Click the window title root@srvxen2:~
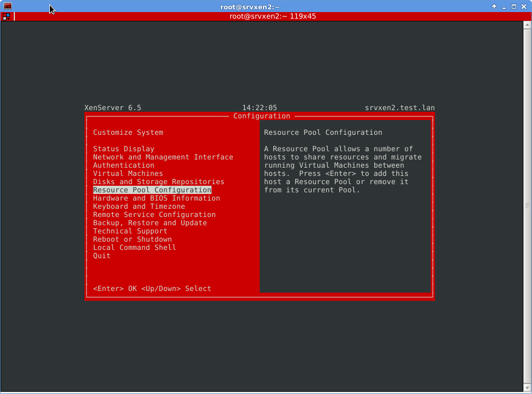 [250, 7]
